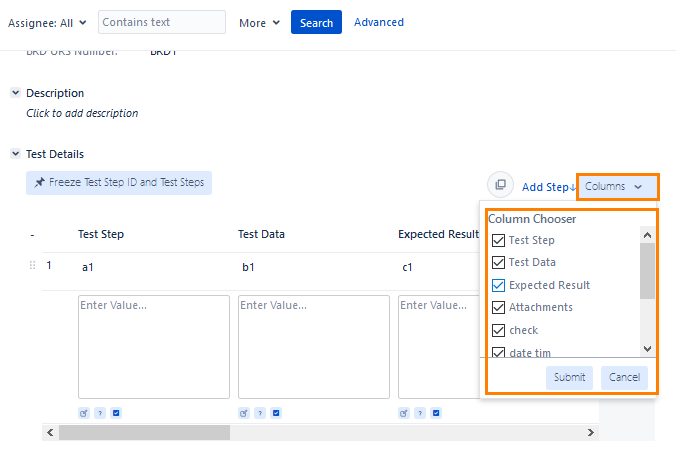
Task: Click the Contains text search field
Action: click(x=162, y=22)
